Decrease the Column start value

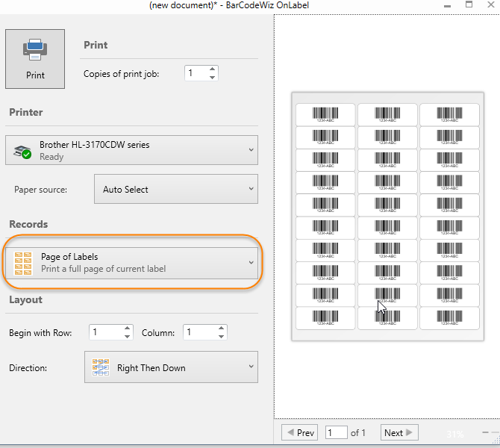pyautogui.click(x=222, y=336)
